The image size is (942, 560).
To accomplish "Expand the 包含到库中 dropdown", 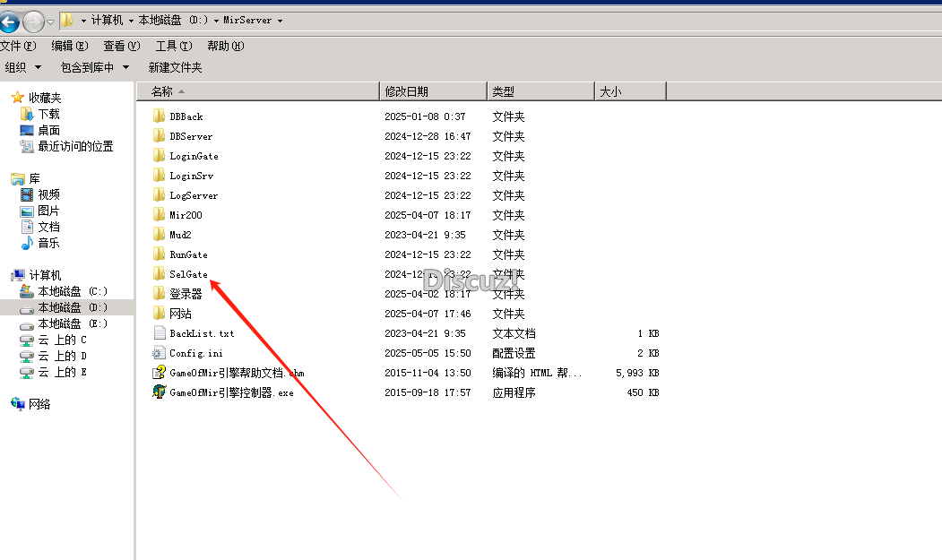I will click(x=94, y=67).
